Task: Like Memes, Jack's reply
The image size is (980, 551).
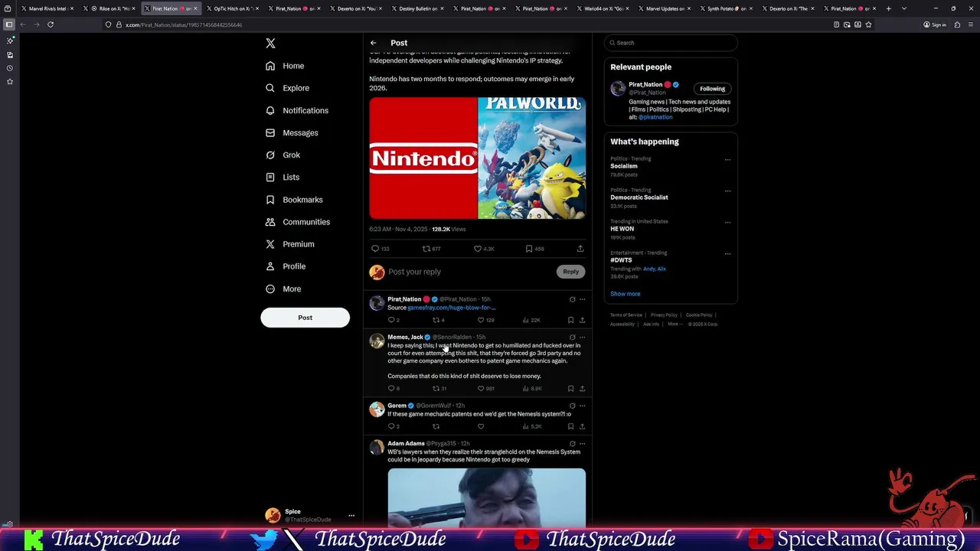Action: point(481,388)
